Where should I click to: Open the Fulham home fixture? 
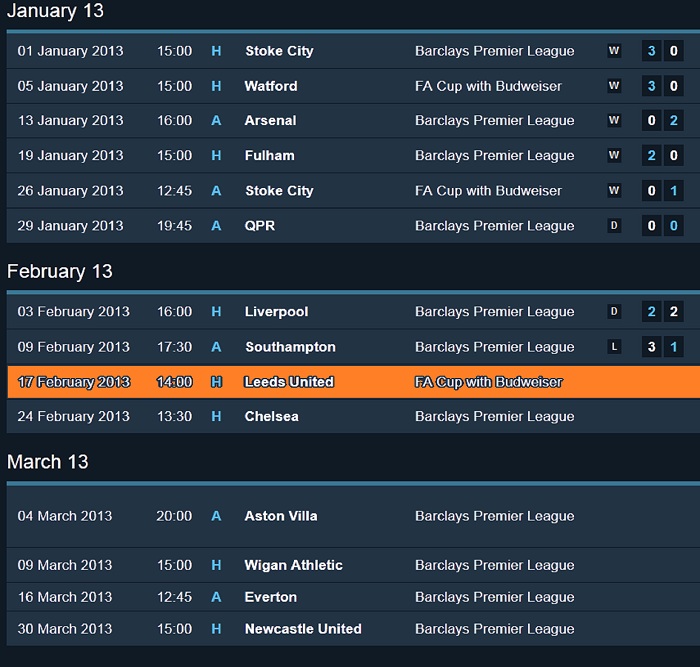point(353,155)
